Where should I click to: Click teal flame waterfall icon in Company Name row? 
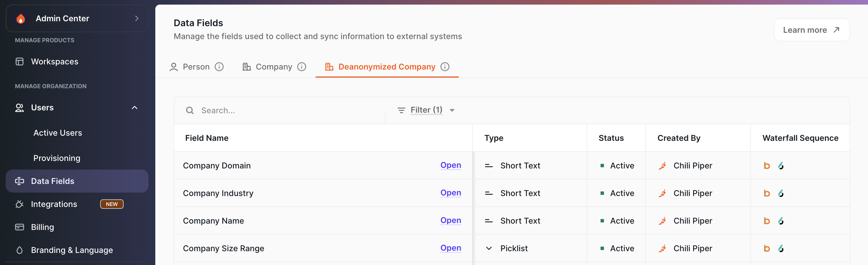(x=781, y=221)
